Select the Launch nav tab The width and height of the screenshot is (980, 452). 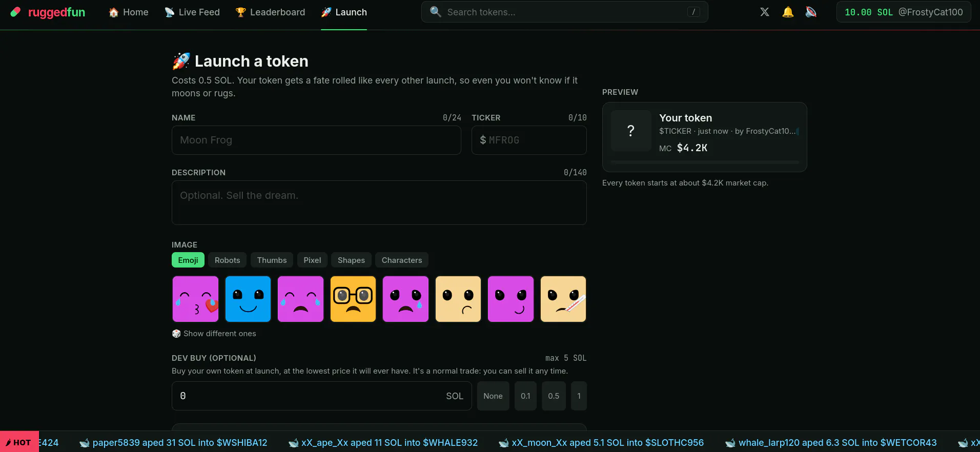[x=344, y=12]
